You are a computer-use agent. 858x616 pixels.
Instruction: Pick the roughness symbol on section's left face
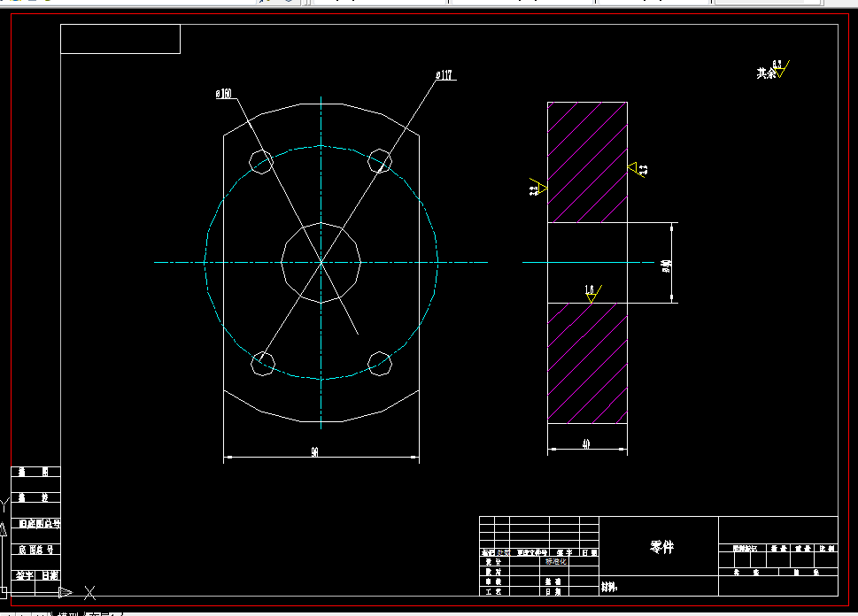[537, 188]
